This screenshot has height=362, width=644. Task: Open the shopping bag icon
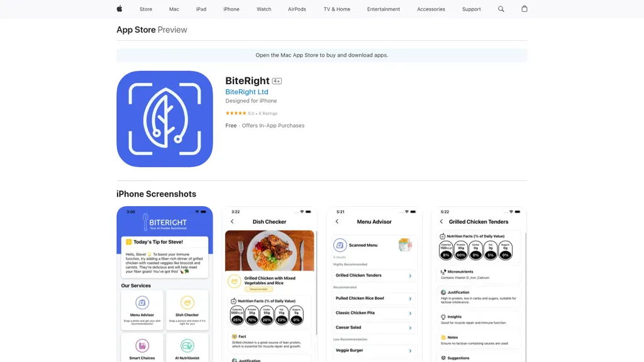coord(525,9)
